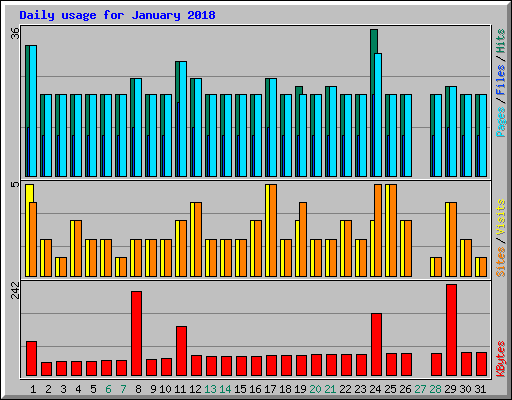Click the 'Daily usage for January 2018' title

pos(117,16)
